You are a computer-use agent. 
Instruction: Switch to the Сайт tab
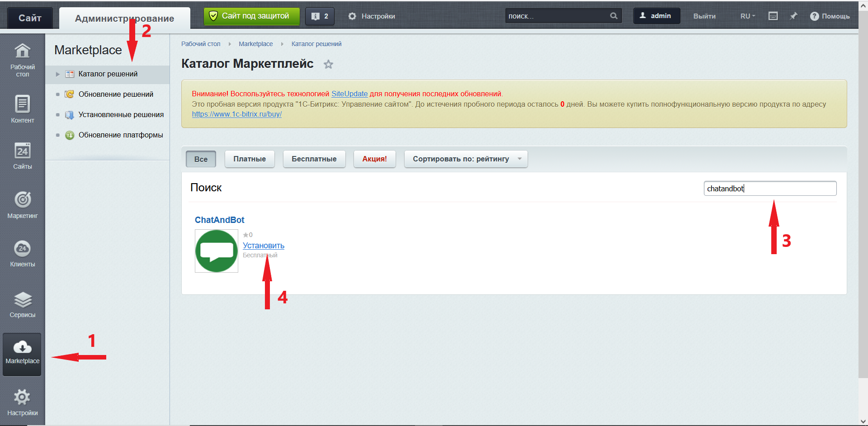point(30,18)
